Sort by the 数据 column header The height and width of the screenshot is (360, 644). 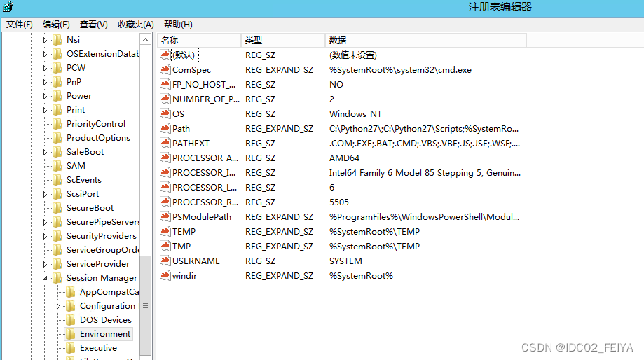[x=426, y=40]
